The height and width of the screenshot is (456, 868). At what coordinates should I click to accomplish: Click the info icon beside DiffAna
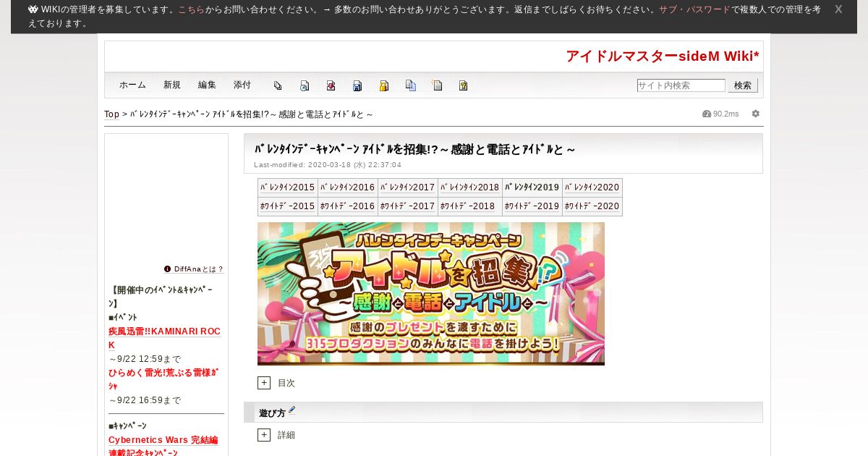pos(168,269)
